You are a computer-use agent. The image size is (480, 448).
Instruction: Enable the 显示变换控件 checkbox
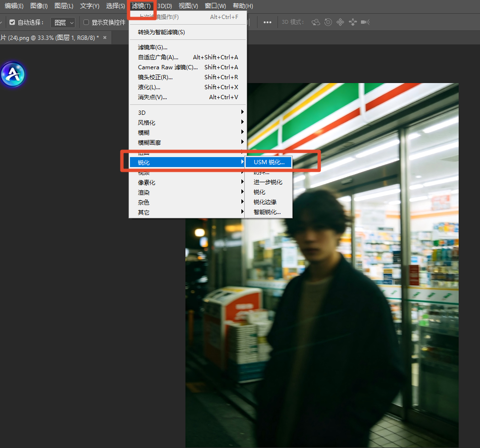click(86, 22)
